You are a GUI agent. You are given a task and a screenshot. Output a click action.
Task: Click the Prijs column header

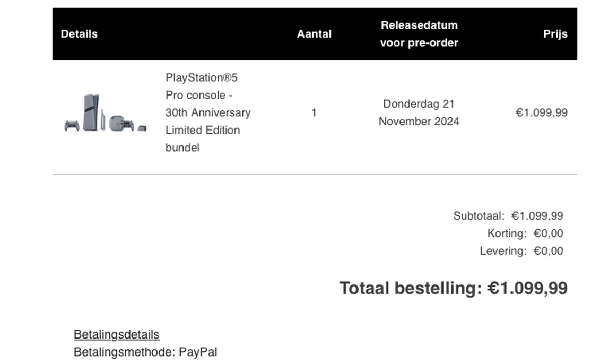[555, 34]
